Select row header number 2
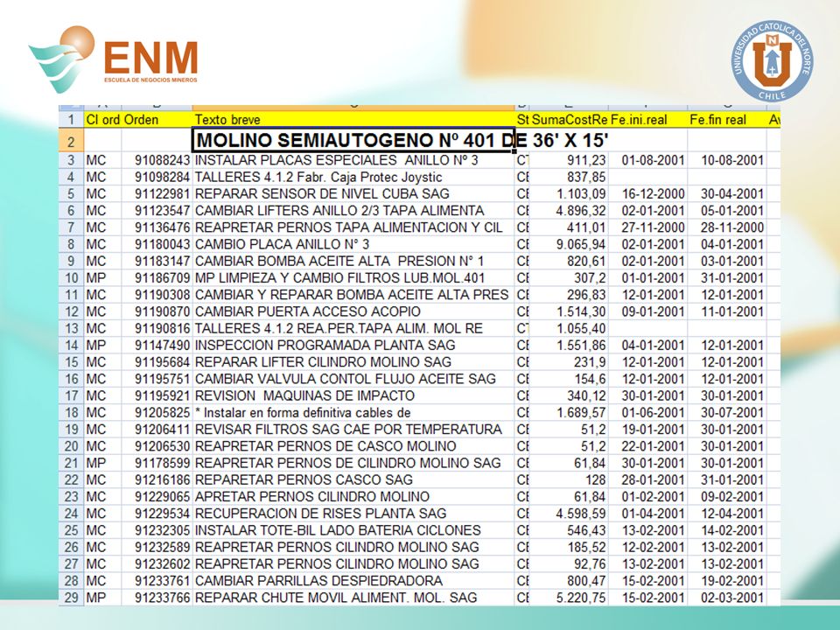Viewport: 840px width, 630px height. [71, 142]
